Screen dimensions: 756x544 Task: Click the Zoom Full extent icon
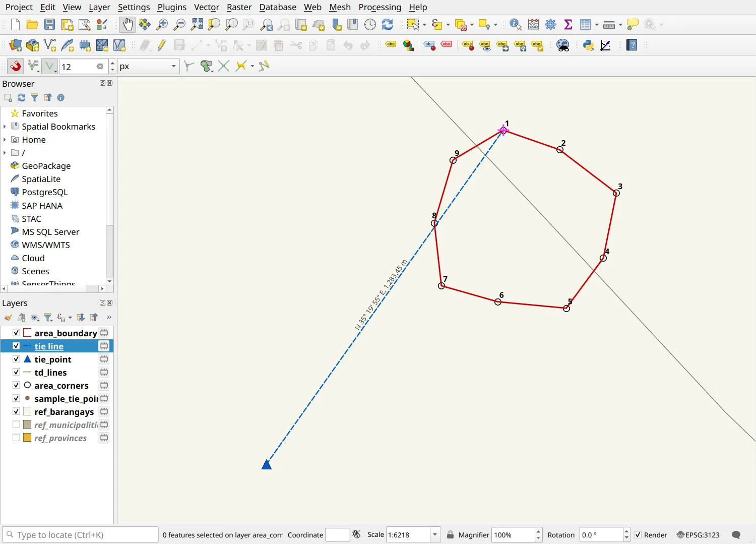(x=197, y=24)
